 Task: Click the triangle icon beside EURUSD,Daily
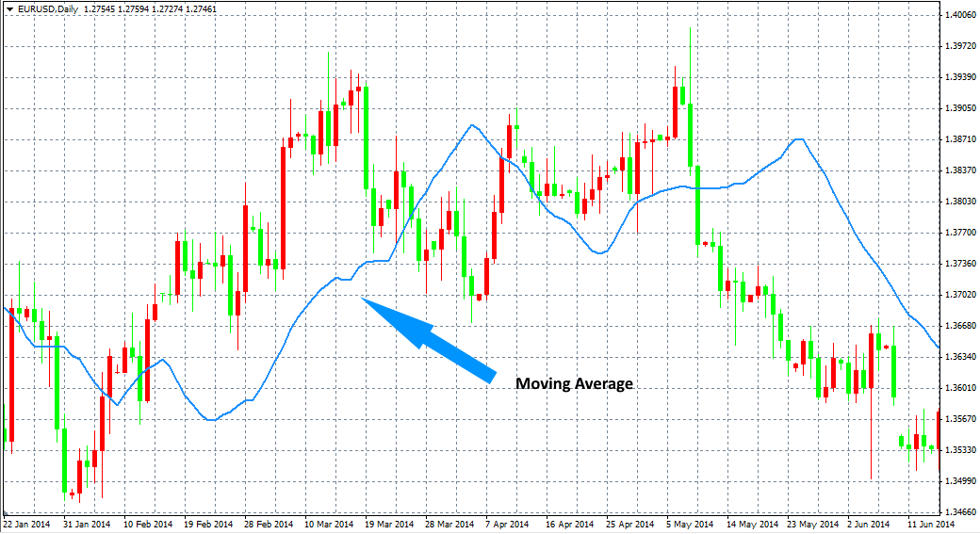(10, 9)
